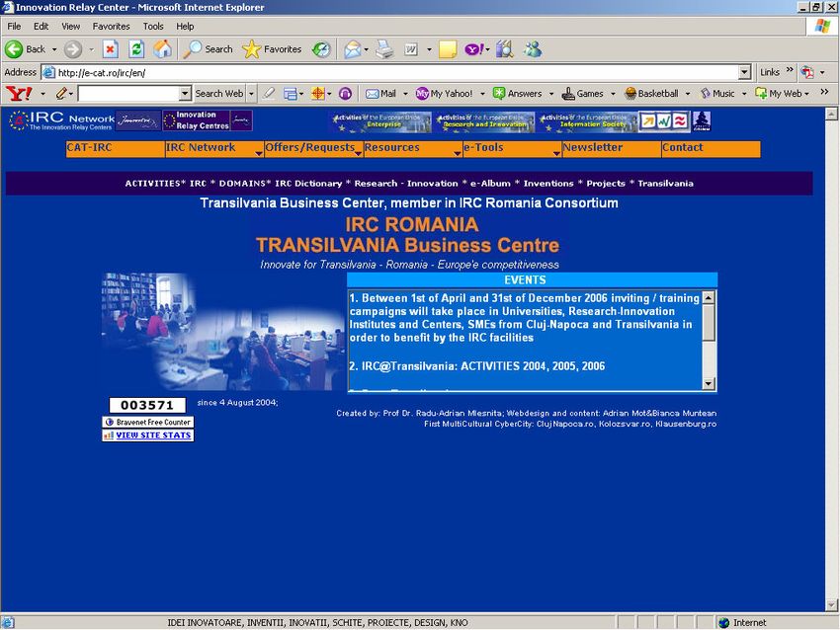Expand the address bar dropdown arrow
Image resolution: width=840 pixels, height=630 pixels.
(x=744, y=72)
